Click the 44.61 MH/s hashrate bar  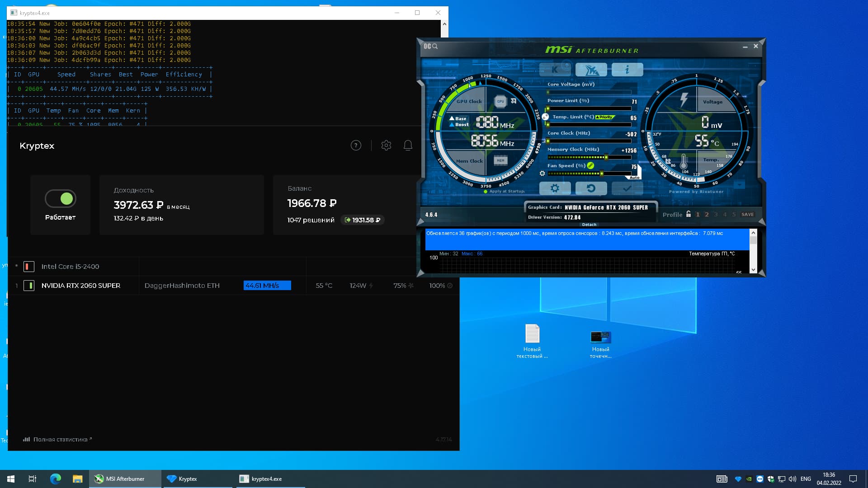click(267, 286)
